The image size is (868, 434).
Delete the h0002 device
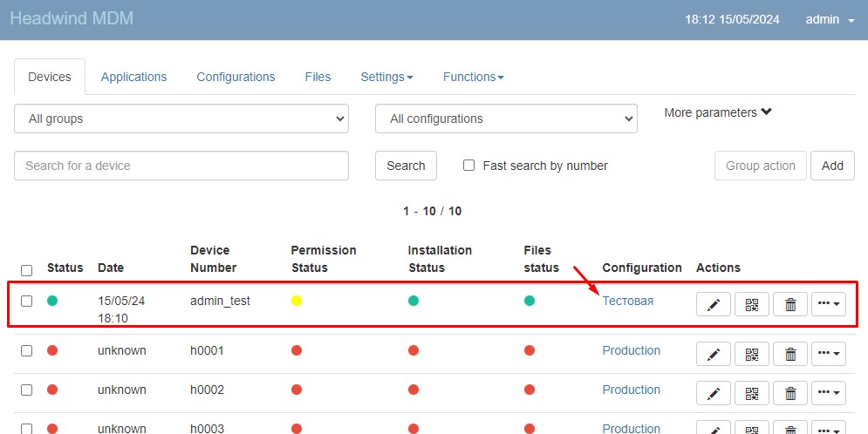click(x=790, y=393)
